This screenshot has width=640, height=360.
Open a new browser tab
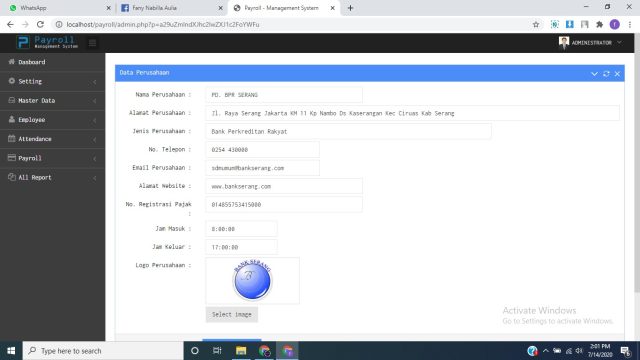pos(350,8)
